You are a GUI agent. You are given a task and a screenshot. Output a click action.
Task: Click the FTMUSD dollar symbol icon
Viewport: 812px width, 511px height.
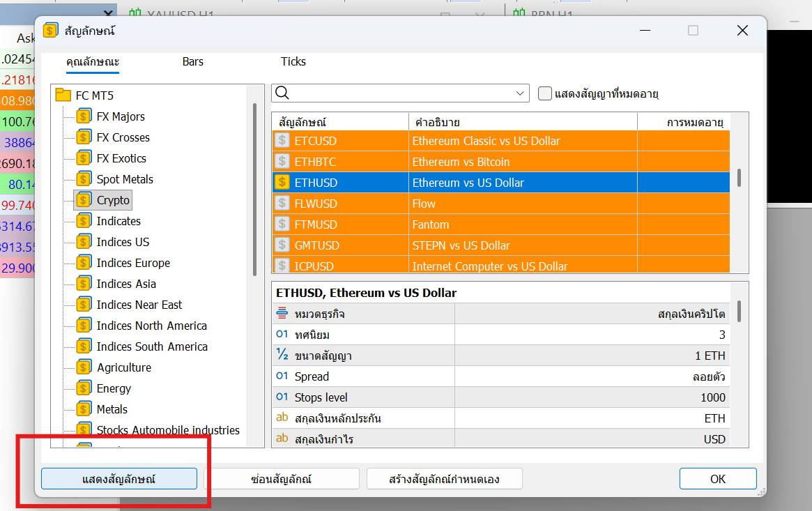pyautogui.click(x=282, y=224)
